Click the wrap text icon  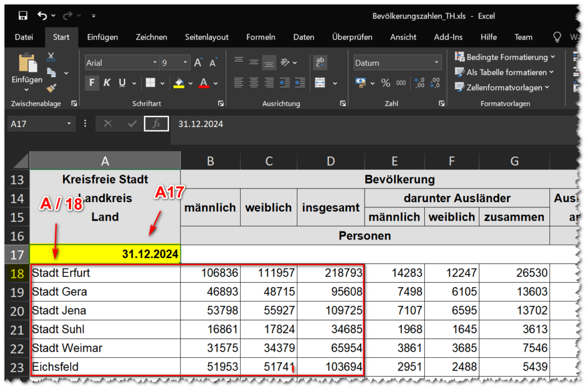pyautogui.click(x=320, y=63)
